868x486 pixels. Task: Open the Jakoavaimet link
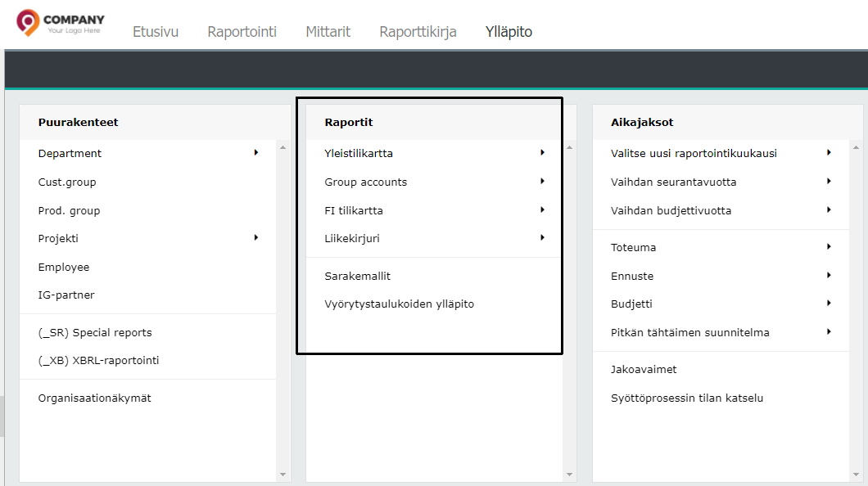coord(644,370)
